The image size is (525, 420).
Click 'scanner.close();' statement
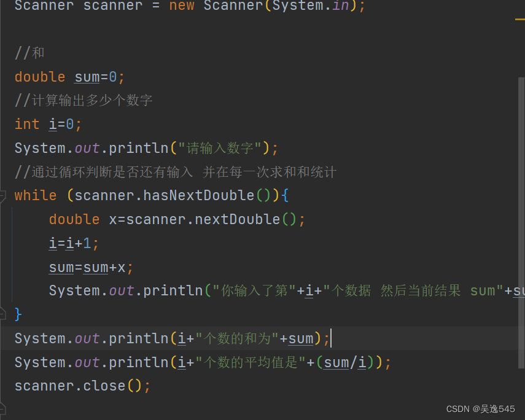82,386
